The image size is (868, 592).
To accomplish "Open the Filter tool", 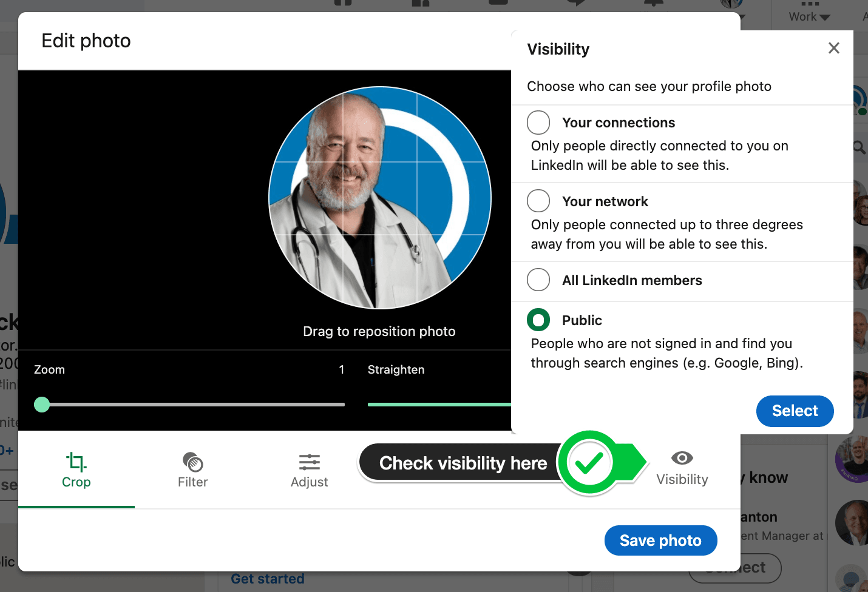I will [192, 462].
